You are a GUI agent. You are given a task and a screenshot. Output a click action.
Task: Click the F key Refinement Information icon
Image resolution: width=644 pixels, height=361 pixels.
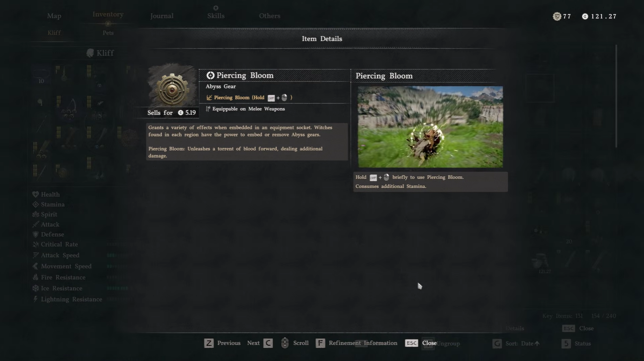[320, 343]
